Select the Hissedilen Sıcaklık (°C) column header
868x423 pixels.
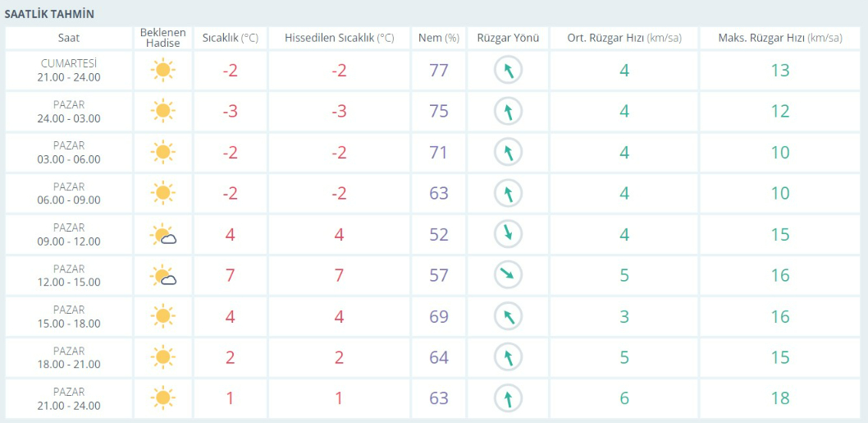coord(339,38)
